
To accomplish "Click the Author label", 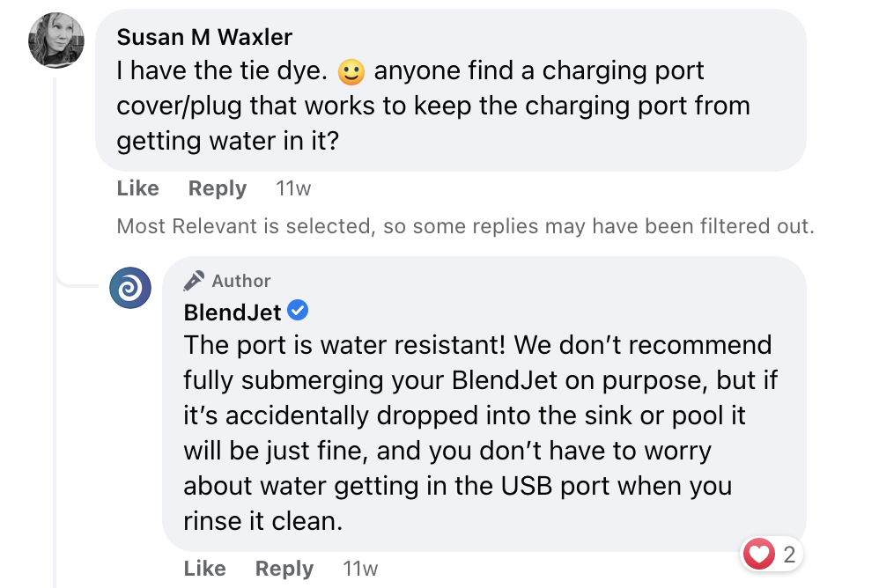I will (x=241, y=281).
